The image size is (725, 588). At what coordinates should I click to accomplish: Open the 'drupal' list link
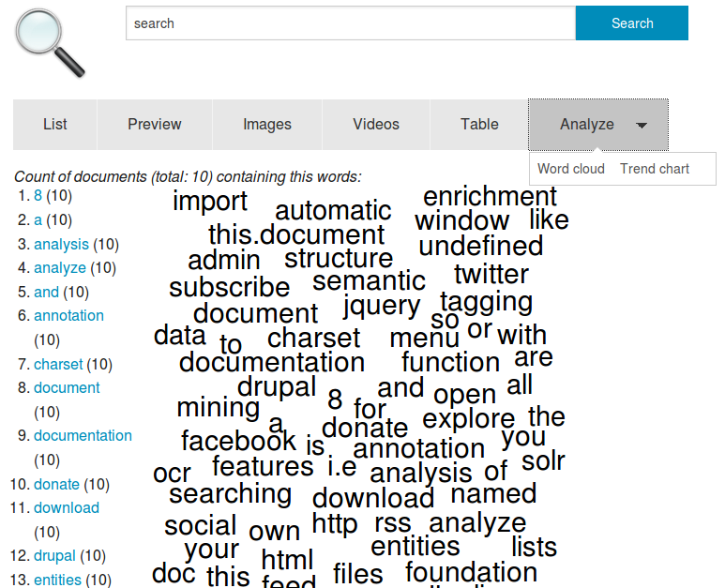[x=54, y=555]
